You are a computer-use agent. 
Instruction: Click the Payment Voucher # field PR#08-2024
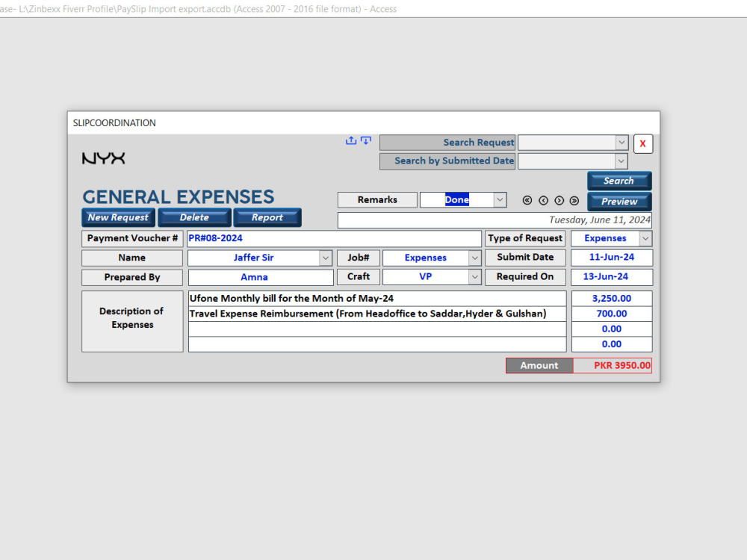click(334, 238)
